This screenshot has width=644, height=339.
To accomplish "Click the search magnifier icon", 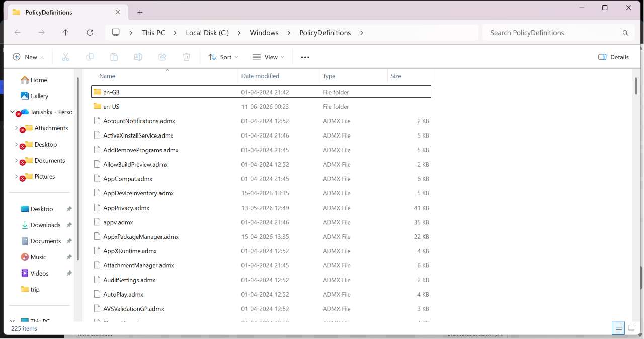I will point(625,33).
